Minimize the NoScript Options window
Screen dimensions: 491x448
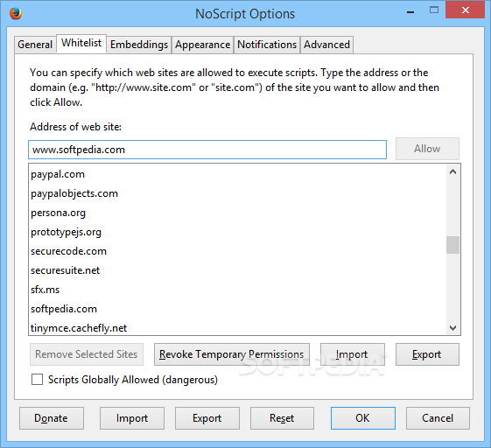point(410,11)
